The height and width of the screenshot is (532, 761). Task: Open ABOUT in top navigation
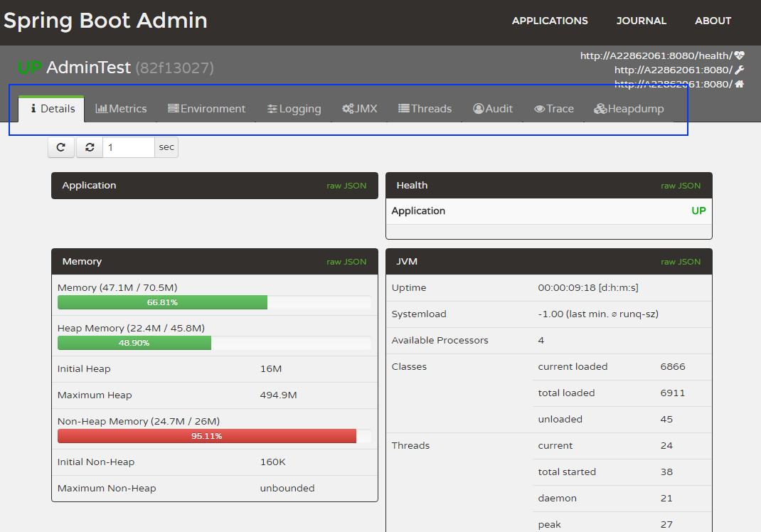click(x=713, y=21)
